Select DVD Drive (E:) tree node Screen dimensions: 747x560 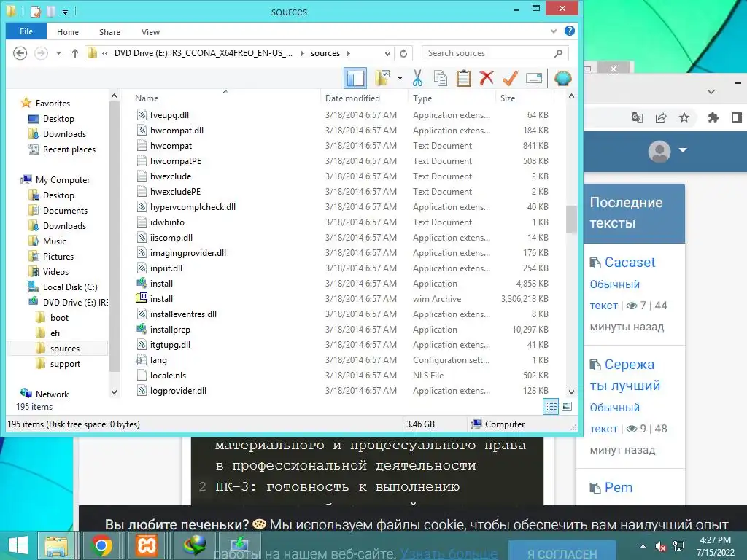click(x=75, y=303)
